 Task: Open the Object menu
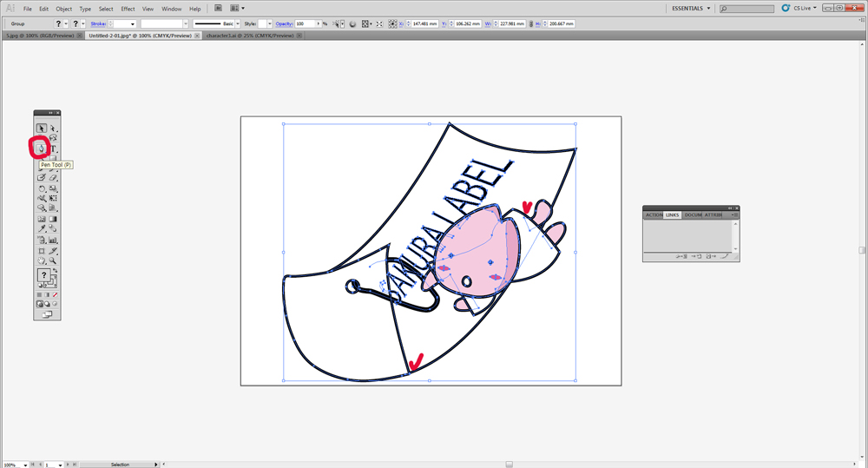pos(63,9)
